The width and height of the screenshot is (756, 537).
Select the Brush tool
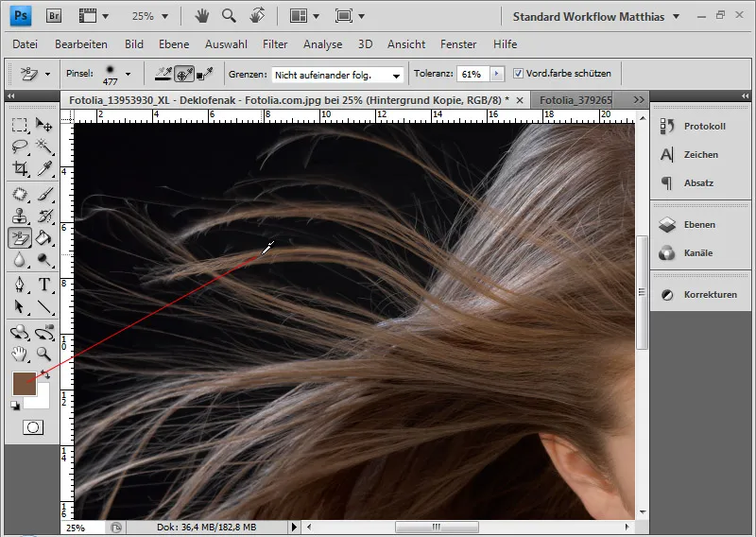click(43, 195)
